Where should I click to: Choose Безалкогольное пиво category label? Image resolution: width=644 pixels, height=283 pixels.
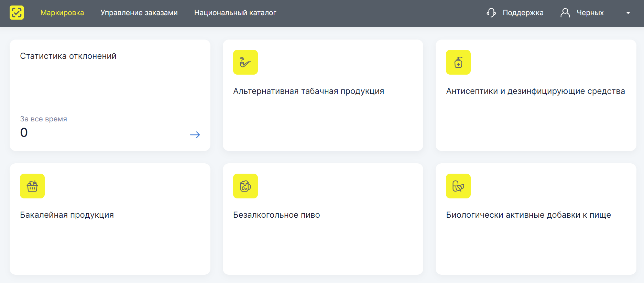pyautogui.click(x=276, y=215)
